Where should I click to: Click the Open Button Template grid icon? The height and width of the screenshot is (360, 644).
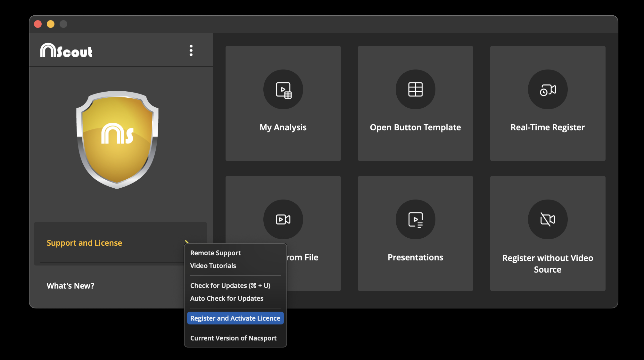416,89
